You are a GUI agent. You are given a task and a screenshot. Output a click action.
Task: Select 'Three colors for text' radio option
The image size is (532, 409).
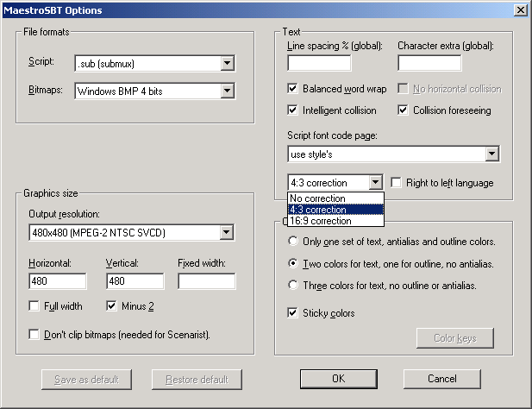(294, 286)
